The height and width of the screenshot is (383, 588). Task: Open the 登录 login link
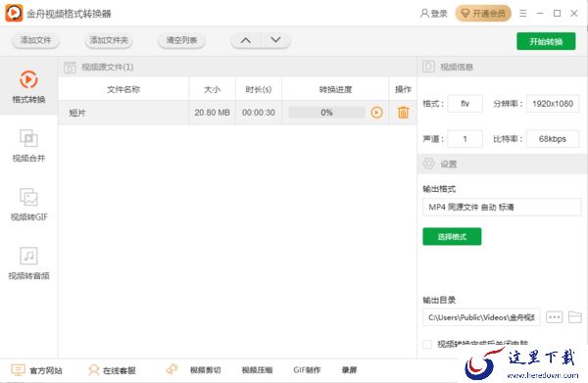pos(434,14)
